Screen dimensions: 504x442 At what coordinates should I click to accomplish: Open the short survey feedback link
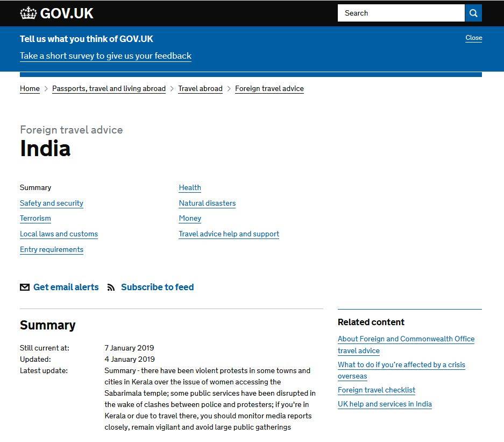[x=105, y=56]
